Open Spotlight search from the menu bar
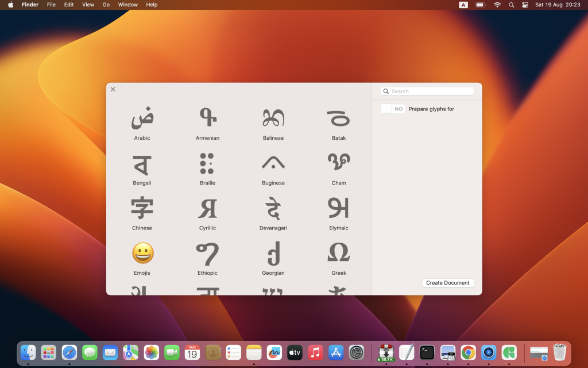 (512, 5)
